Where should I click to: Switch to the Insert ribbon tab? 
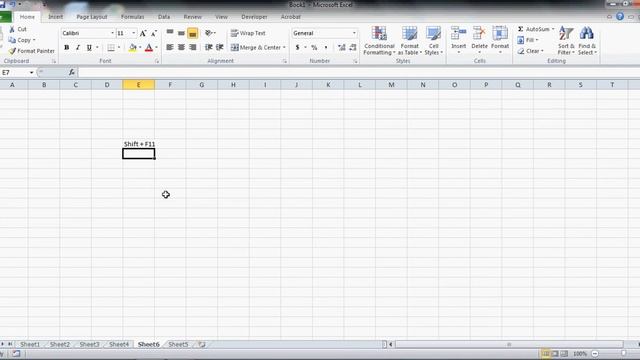56,17
